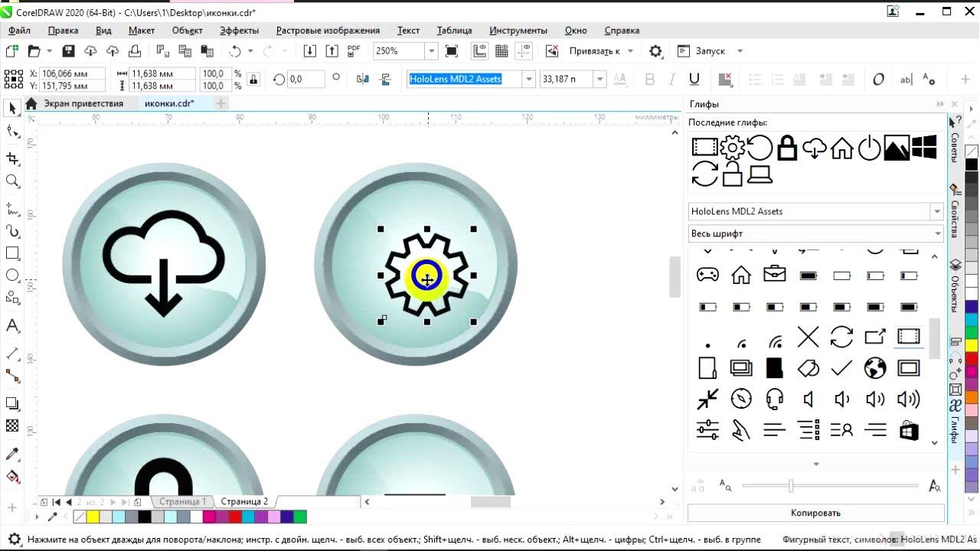Expand the HoloLens MDL2 Assets glyph font dropdown

tap(936, 211)
